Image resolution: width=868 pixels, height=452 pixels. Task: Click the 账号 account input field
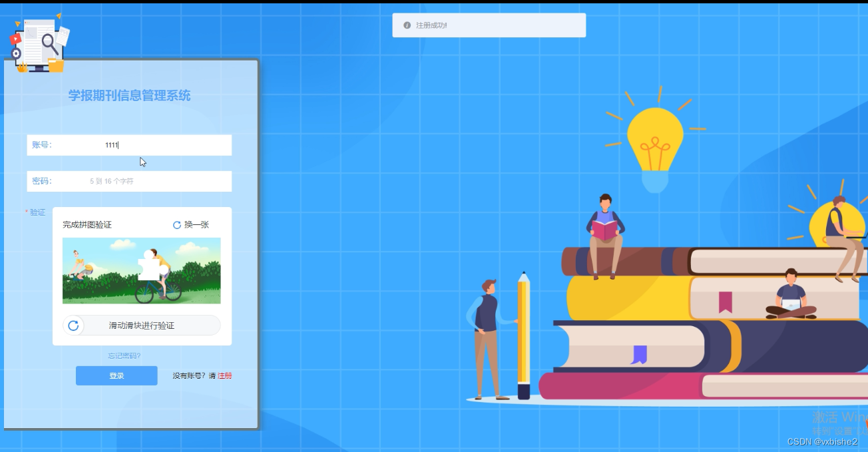129,145
